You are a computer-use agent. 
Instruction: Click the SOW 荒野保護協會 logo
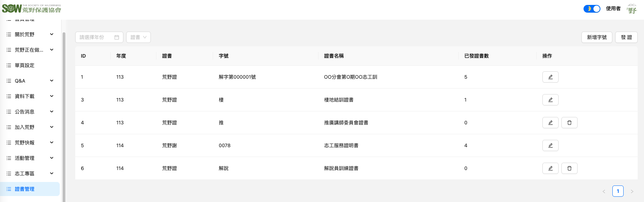pyautogui.click(x=32, y=8)
